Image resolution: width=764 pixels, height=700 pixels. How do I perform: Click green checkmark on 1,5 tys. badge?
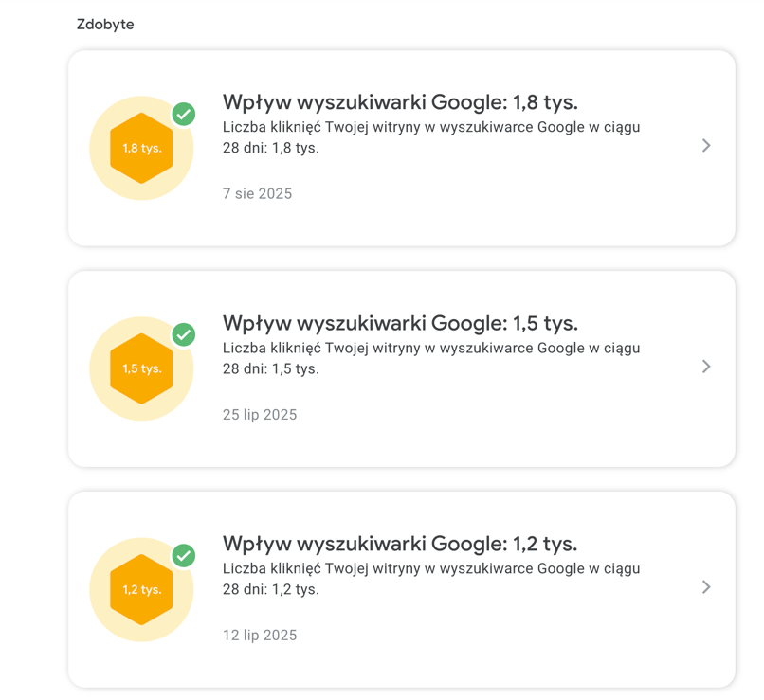(184, 334)
